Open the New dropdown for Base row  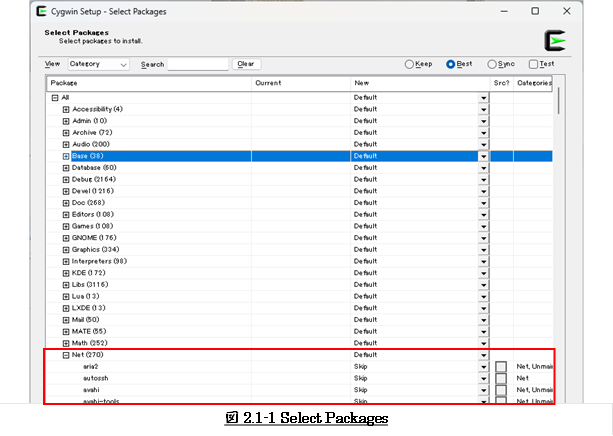coord(484,156)
